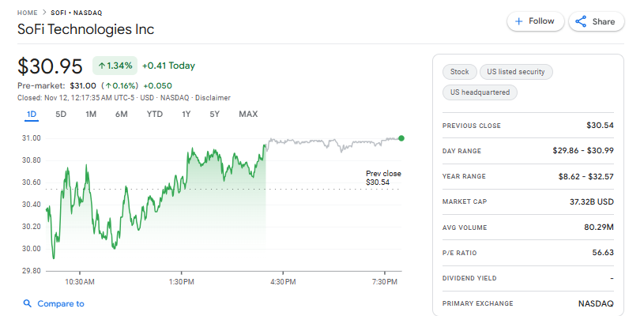Click the green 1.34% change badge

coord(115,66)
